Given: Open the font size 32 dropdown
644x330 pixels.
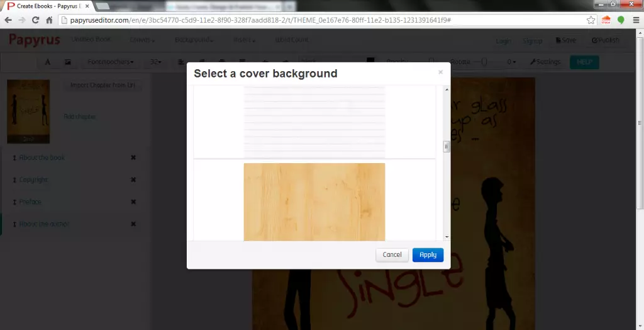Looking at the screenshot, I should pos(156,62).
